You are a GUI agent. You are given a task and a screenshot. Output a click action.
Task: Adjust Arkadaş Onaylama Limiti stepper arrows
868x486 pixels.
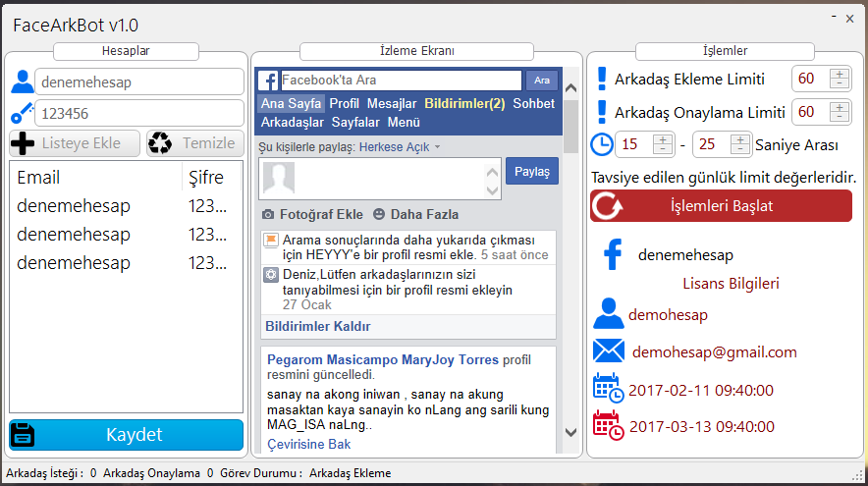(x=840, y=112)
